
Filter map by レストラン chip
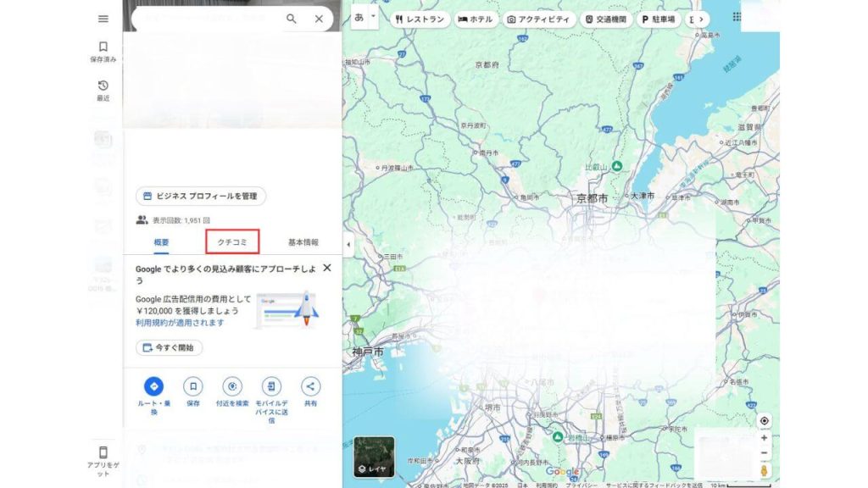tap(420, 19)
